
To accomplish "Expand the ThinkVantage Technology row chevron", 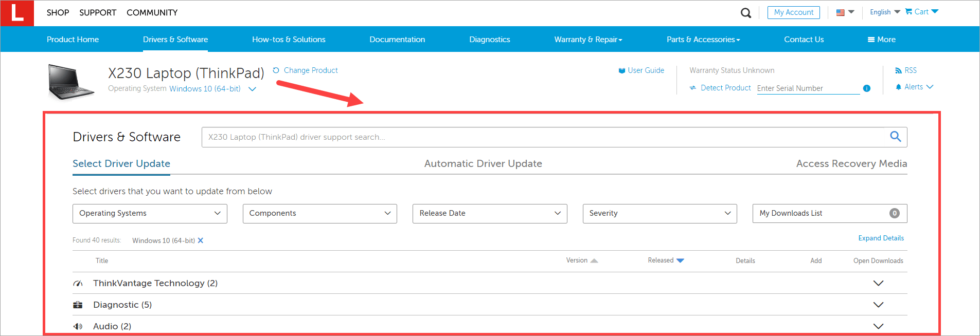I will [x=878, y=284].
